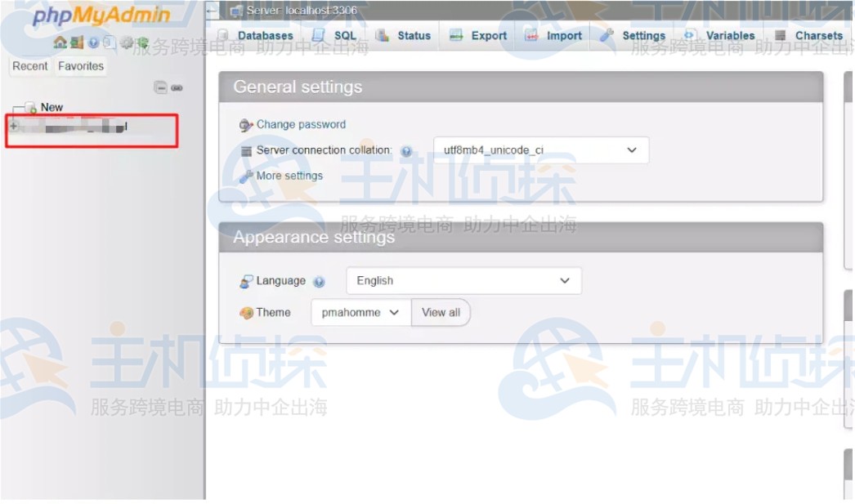
Task: Click the Import tab icon
Action: coord(531,35)
